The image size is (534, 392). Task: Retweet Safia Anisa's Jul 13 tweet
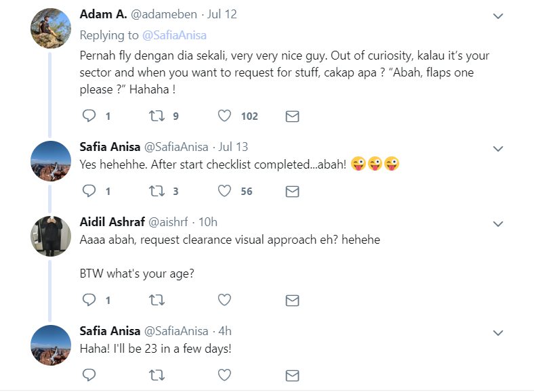(x=157, y=192)
